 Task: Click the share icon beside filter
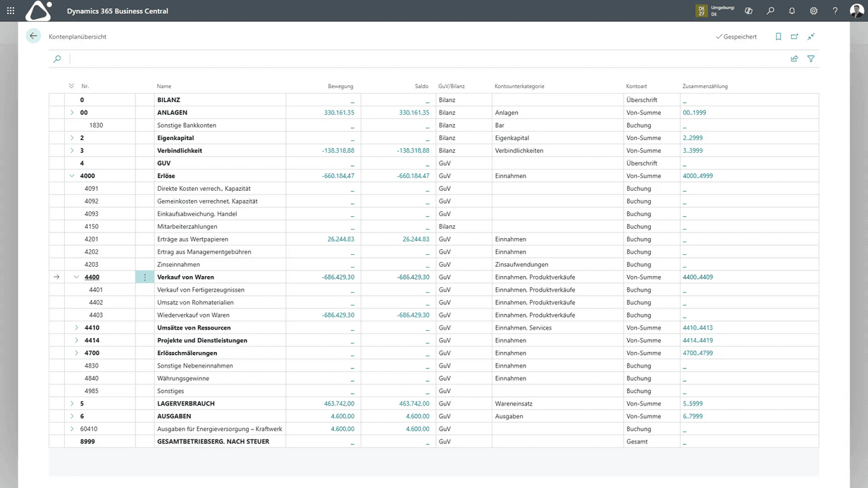[794, 59]
